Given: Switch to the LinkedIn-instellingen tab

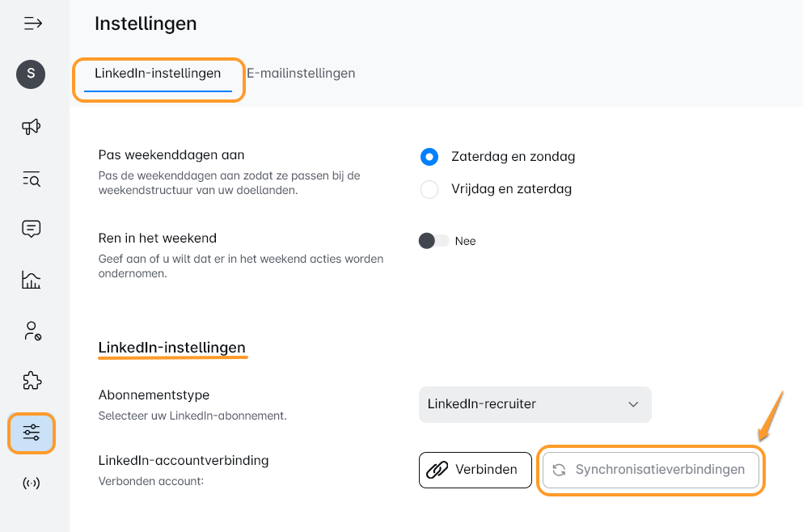Looking at the screenshot, I should (158, 74).
